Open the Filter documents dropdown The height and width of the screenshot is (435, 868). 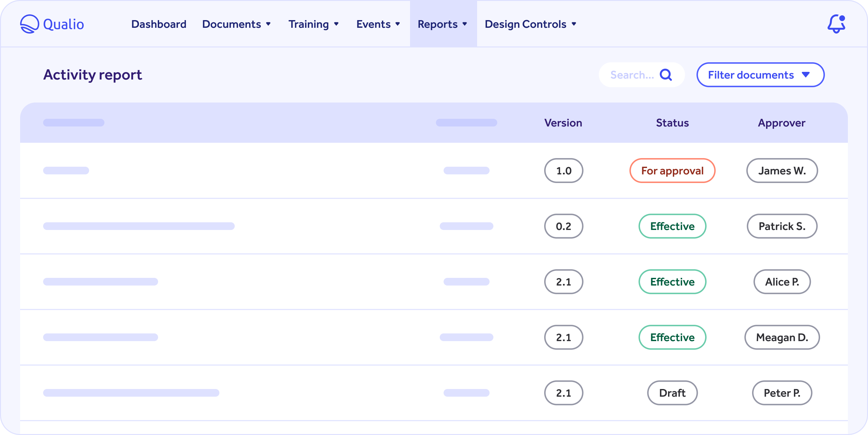click(760, 75)
